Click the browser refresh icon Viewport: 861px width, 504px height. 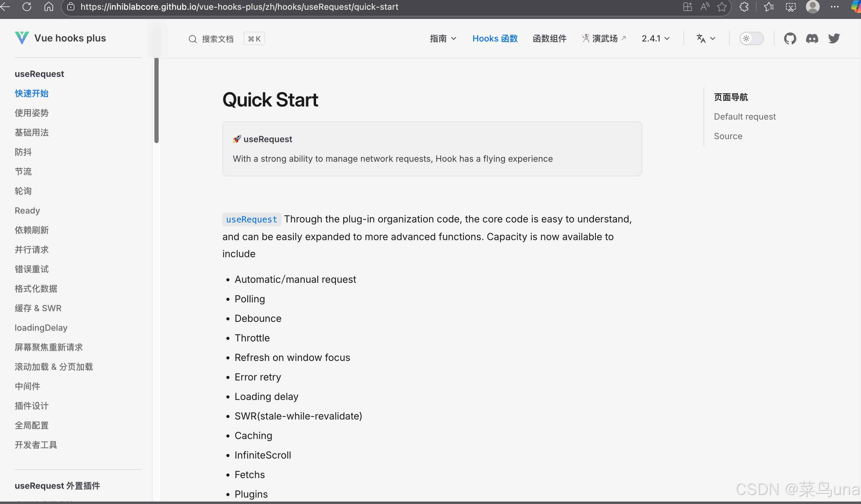click(27, 6)
